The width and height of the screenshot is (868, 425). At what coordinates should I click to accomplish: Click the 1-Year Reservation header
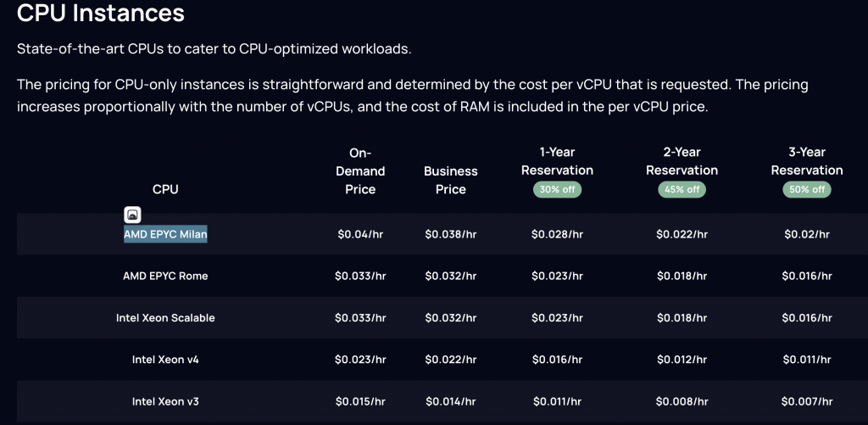(x=558, y=161)
